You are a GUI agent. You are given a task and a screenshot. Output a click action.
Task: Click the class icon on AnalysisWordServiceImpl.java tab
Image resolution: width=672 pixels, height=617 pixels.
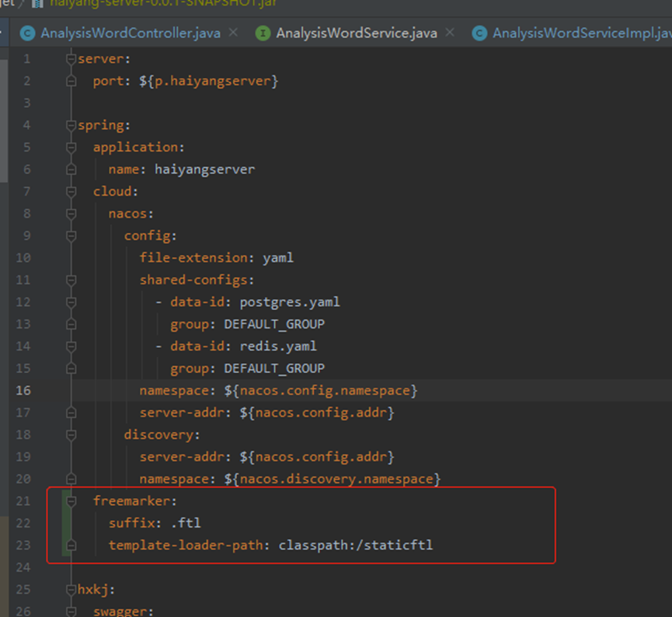click(x=479, y=33)
